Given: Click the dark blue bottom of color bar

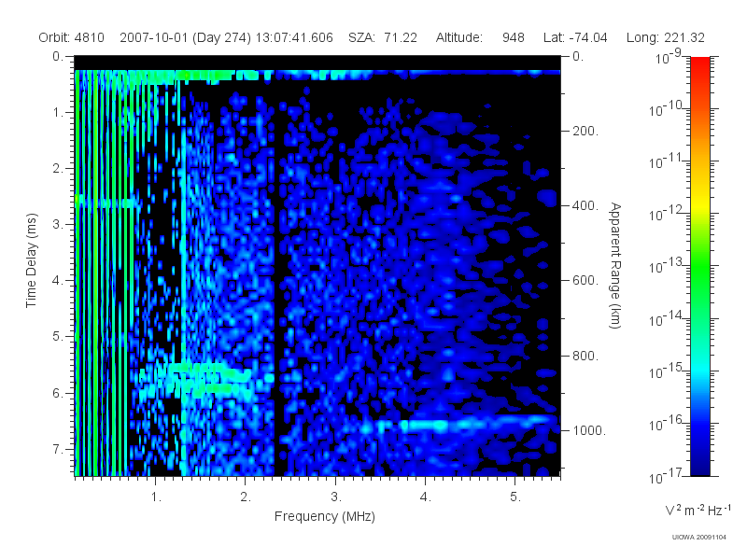Looking at the screenshot, I should click(x=699, y=467).
